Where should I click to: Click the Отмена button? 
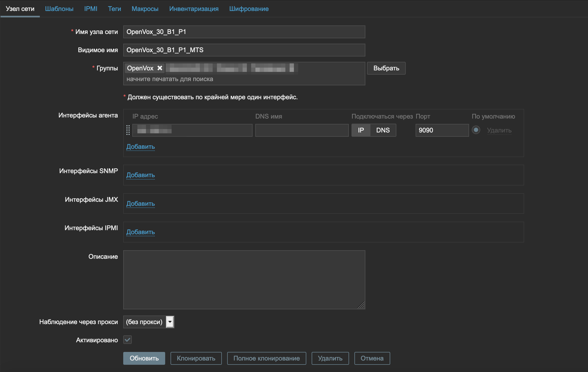[x=372, y=358]
